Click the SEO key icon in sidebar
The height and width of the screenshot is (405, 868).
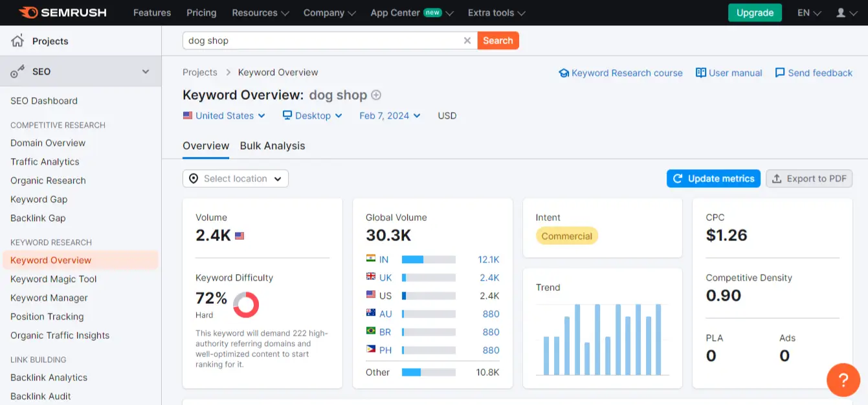coord(17,71)
